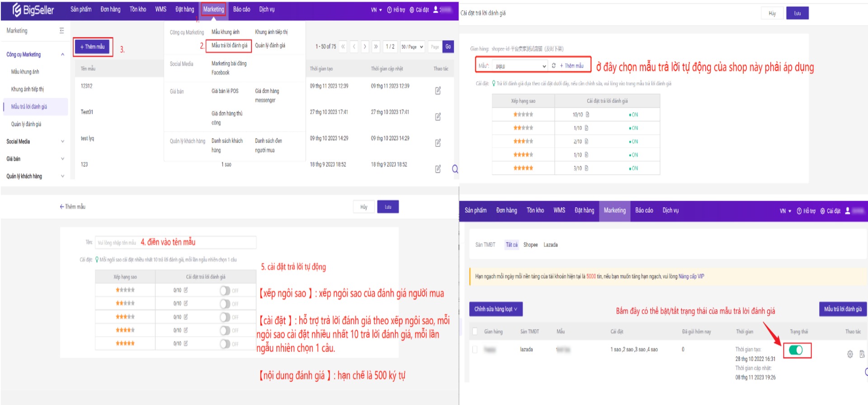
Task: Click the back arrow next to the Thêm mẫu title
Action: [x=62, y=207]
